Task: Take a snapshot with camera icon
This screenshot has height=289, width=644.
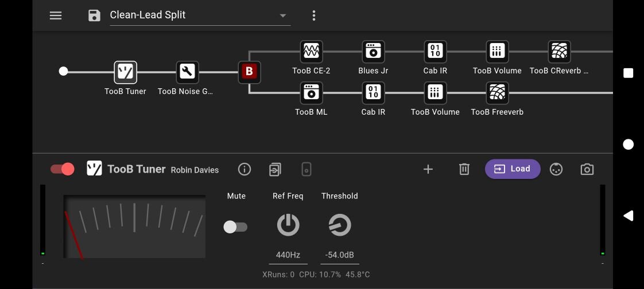Action: pos(587,169)
